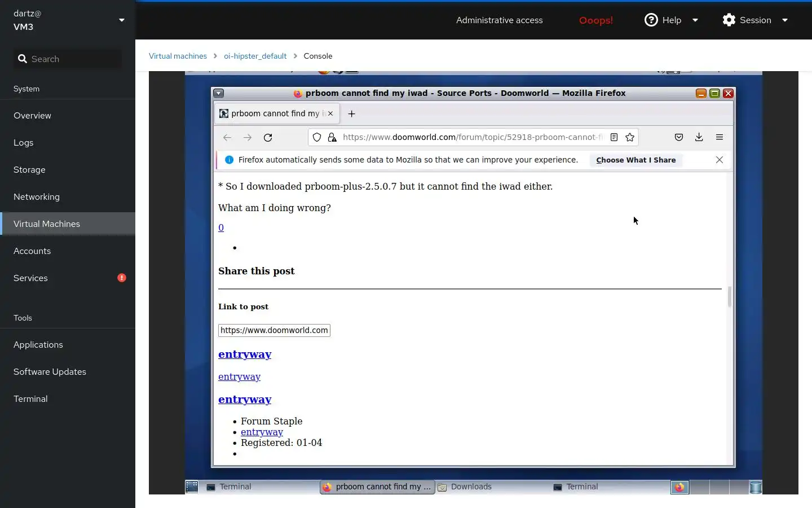This screenshot has width=812, height=508.
Task: Click the sidebar Search field
Action: tap(68, 59)
